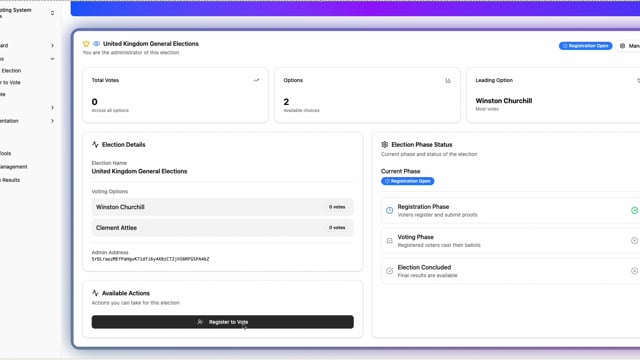This screenshot has width=640, height=360.
Task: Collapse the expanded sidebar section chevron
Action: tap(52, 59)
